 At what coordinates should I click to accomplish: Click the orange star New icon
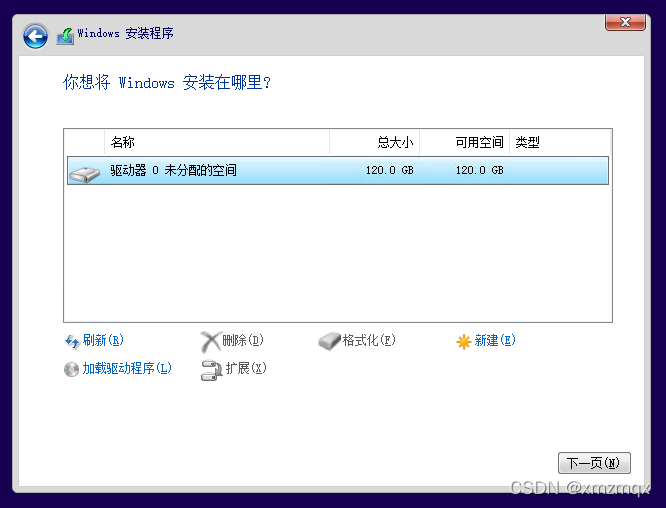point(464,341)
